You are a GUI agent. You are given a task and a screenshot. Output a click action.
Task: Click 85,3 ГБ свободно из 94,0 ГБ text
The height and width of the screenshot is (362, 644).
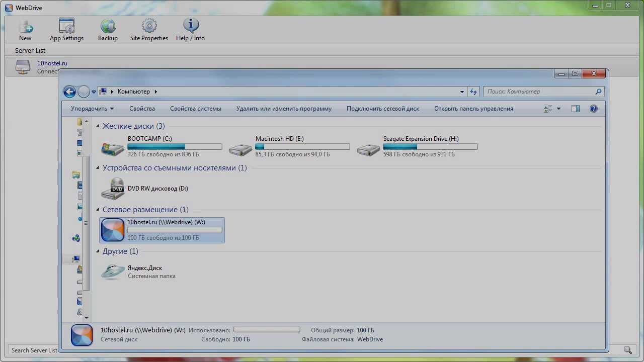[293, 154]
